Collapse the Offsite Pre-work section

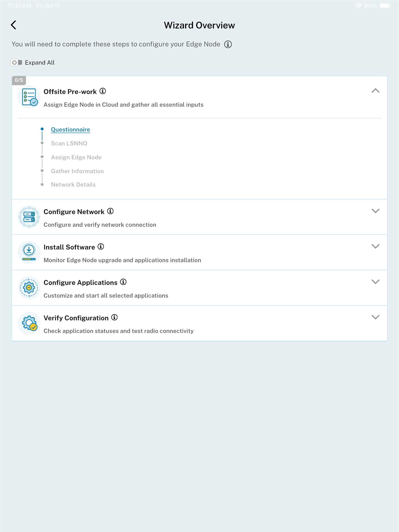click(x=375, y=91)
